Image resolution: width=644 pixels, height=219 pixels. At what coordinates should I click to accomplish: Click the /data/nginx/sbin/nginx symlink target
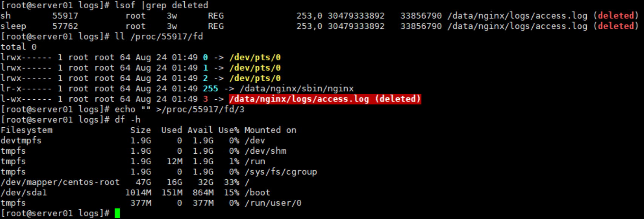[297, 89]
